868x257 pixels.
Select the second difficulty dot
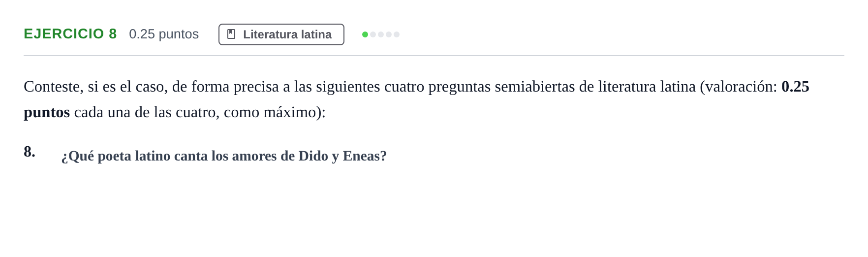point(373,34)
